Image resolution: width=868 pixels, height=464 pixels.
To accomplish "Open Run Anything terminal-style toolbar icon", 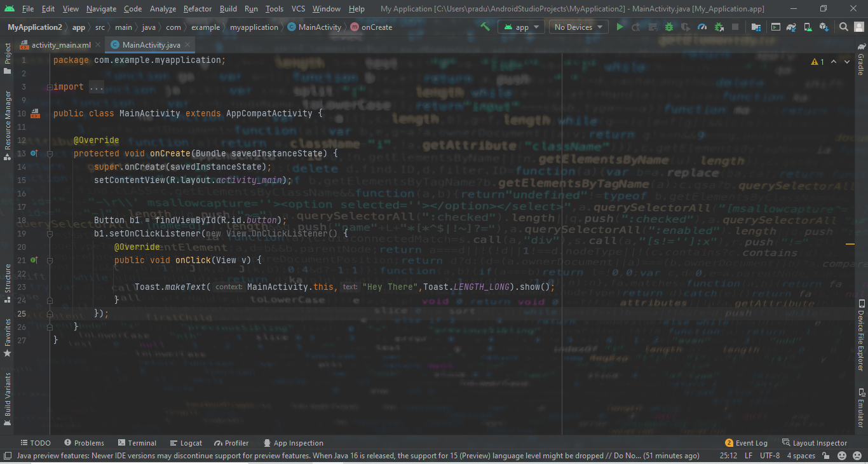I will pyautogui.click(x=776, y=27).
